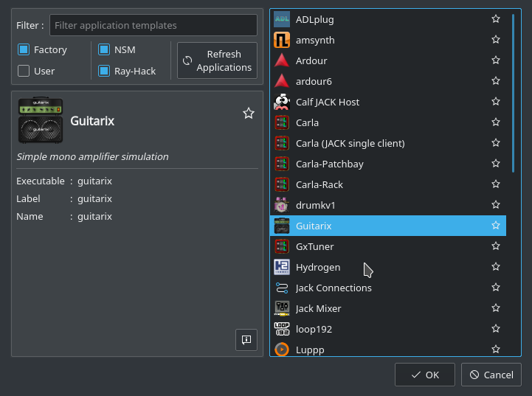Select the Hydrogen list entry

tap(388, 267)
